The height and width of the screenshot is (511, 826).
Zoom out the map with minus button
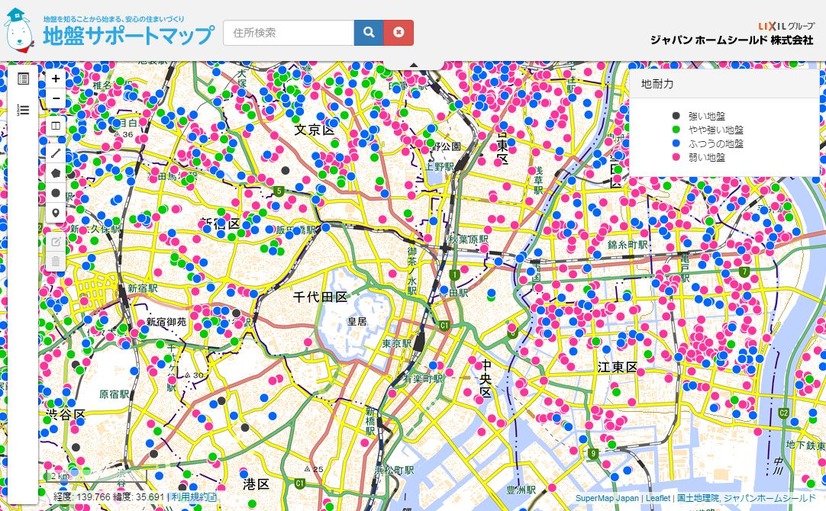coord(55,99)
